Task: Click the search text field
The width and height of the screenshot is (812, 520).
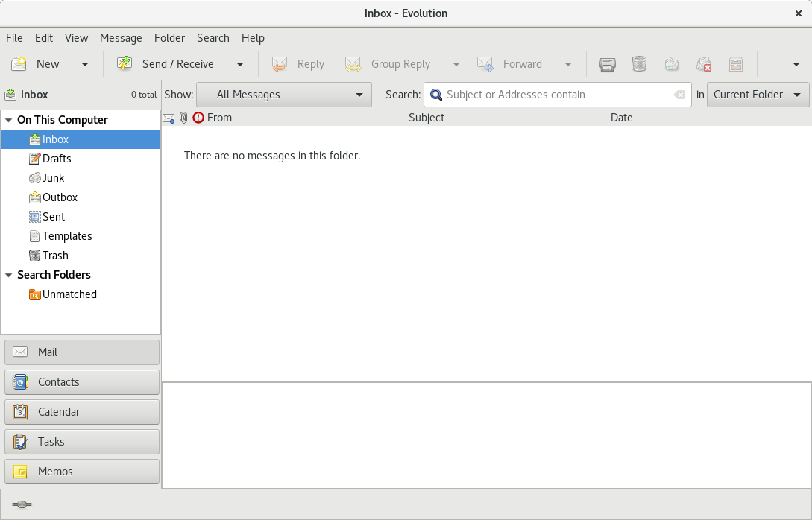Action: click(557, 95)
